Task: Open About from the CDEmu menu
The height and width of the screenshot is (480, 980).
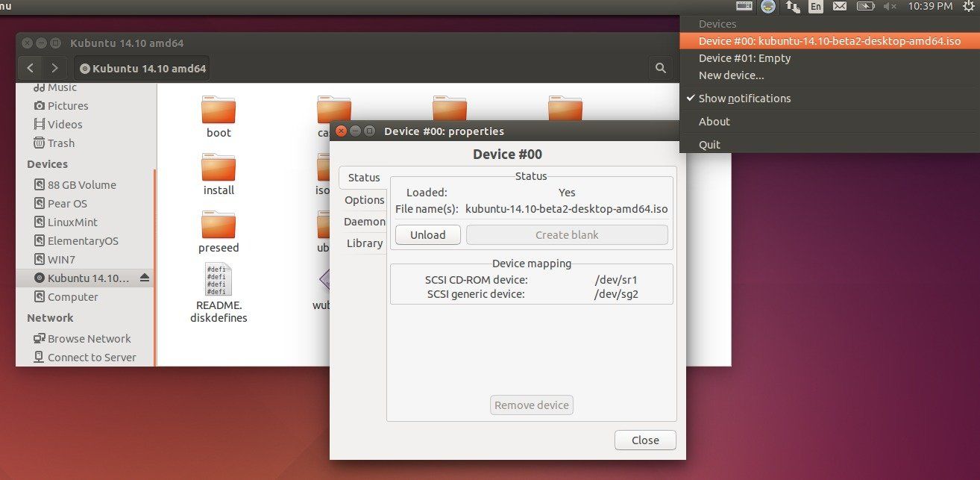Action: tap(828, 122)
